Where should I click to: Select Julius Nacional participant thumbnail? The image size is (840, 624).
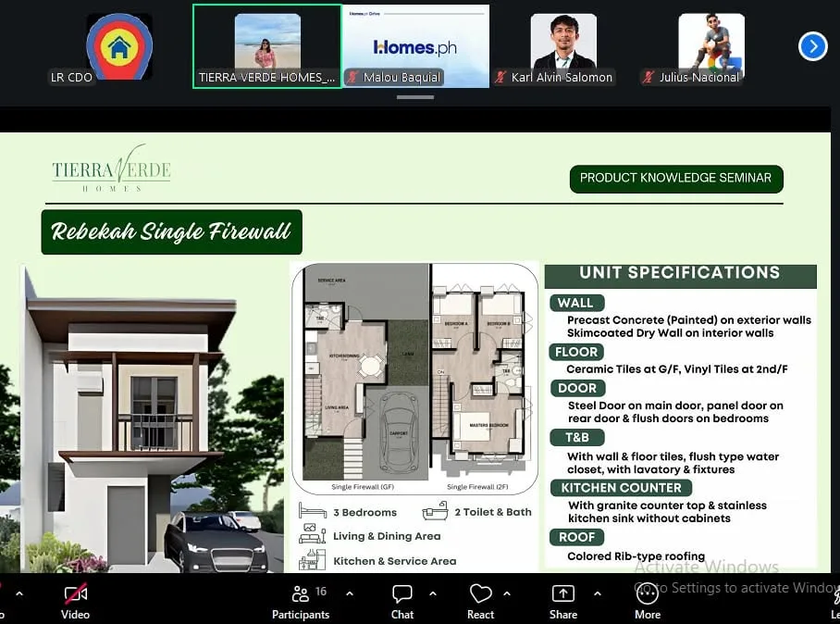(711, 46)
